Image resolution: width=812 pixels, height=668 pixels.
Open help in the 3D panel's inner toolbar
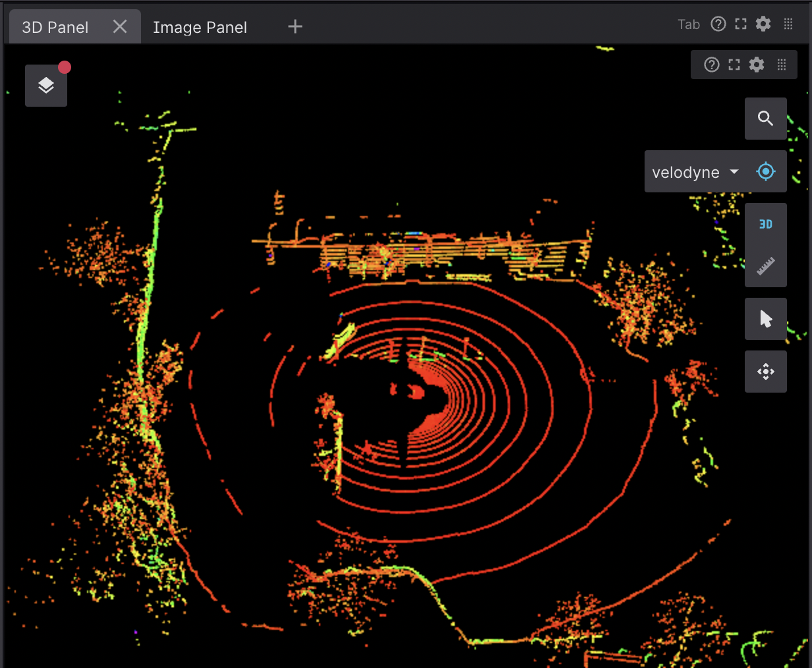pos(711,65)
